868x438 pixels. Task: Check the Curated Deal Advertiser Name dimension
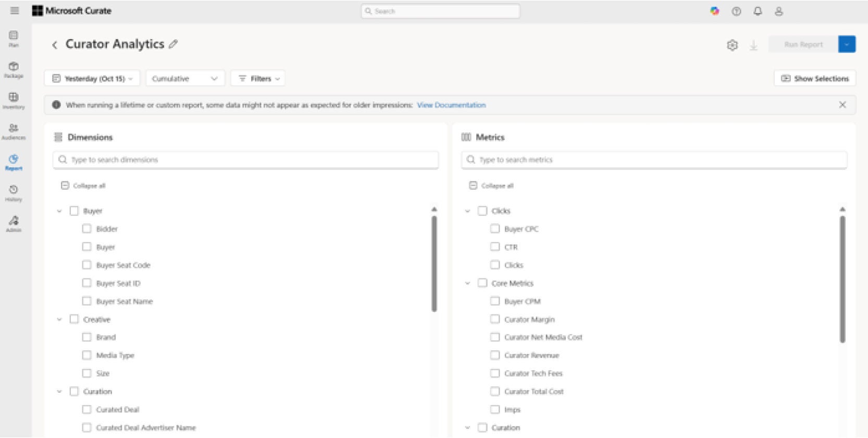click(86, 428)
